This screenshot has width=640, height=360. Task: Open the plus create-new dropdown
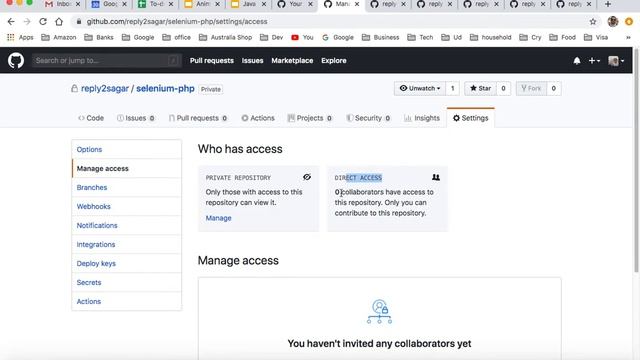point(594,61)
